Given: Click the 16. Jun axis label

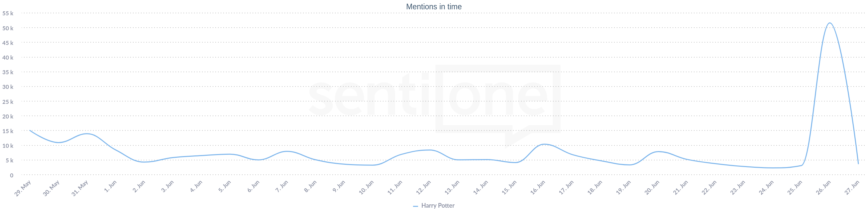Looking at the screenshot, I should [x=538, y=187].
